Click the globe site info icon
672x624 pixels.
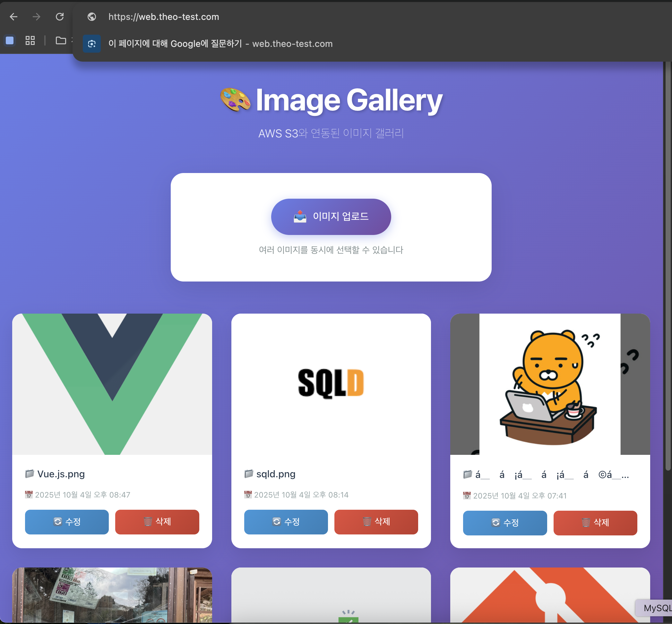(x=92, y=17)
